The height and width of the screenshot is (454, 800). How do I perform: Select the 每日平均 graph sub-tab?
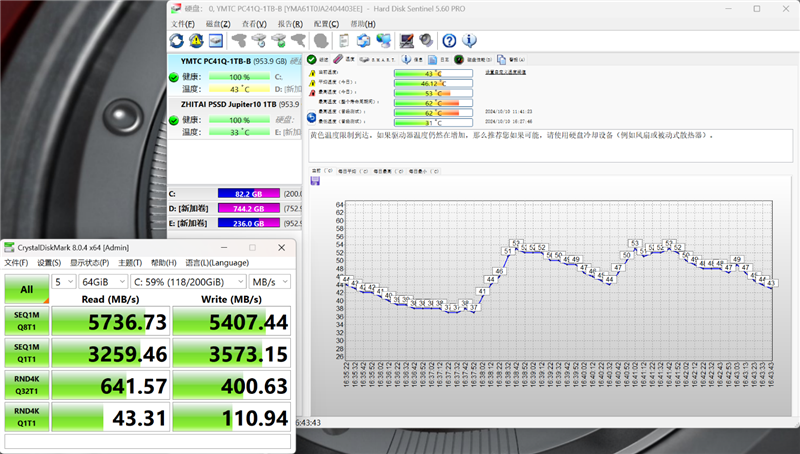coord(353,171)
